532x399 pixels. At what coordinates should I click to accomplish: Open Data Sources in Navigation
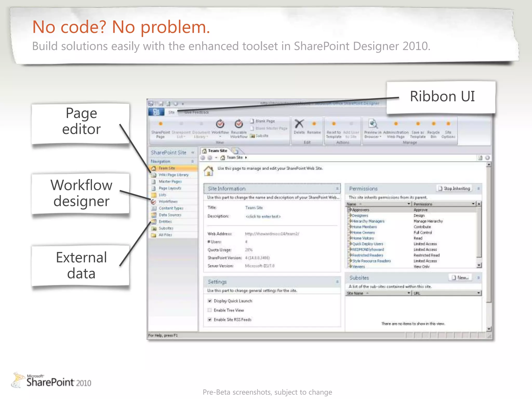pyautogui.click(x=174, y=215)
